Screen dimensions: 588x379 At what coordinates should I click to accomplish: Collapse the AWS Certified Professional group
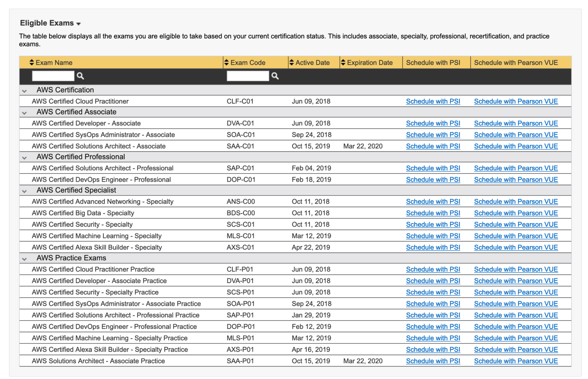click(x=24, y=158)
